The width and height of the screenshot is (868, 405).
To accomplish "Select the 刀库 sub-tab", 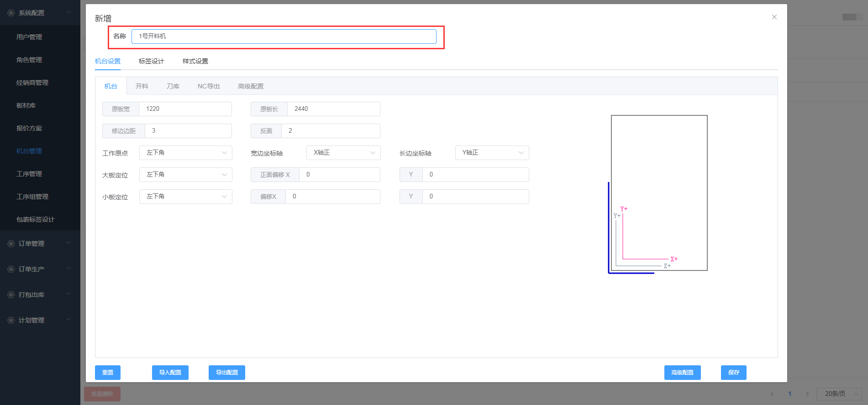I will [173, 86].
